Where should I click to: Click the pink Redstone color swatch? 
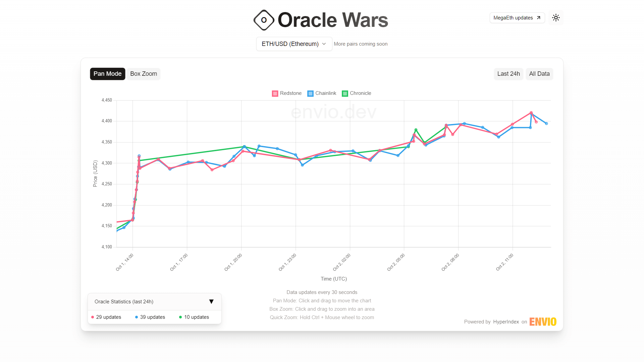[275, 93]
